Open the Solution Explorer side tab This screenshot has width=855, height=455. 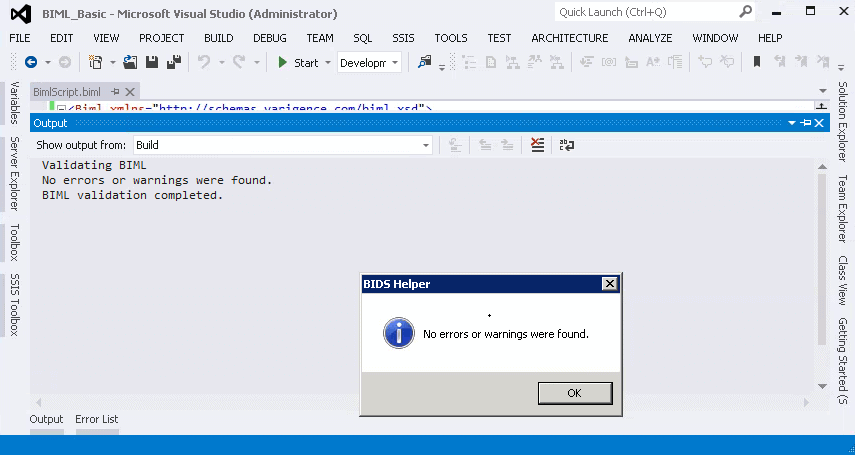click(x=842, y=122)
